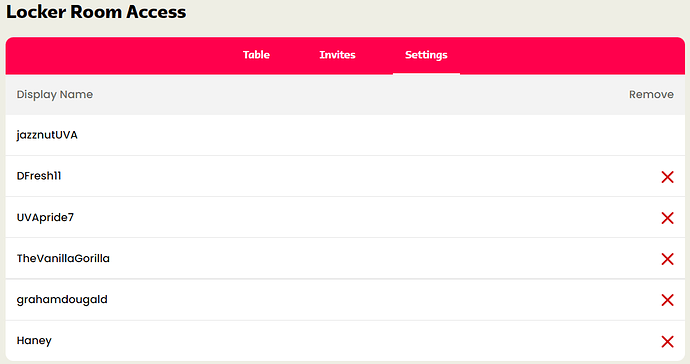Remove DFresh11 with the red X

point(667,177)
